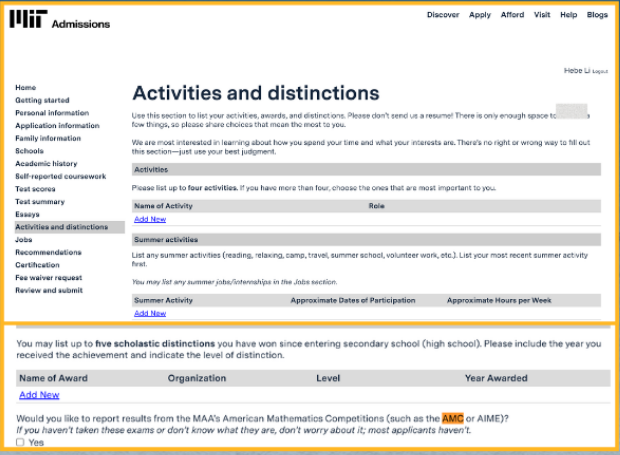
Task: Click the Role column header
Action: tap(376, 206)
